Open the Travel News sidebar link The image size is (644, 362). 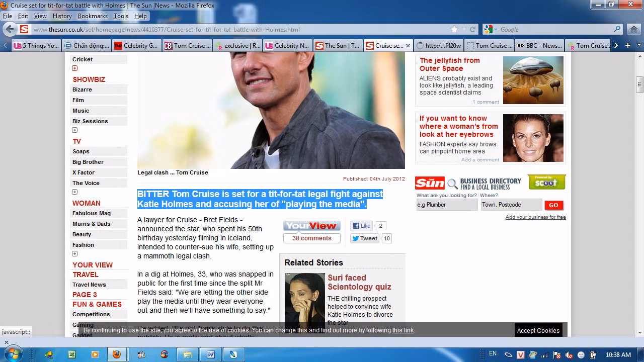89,285
